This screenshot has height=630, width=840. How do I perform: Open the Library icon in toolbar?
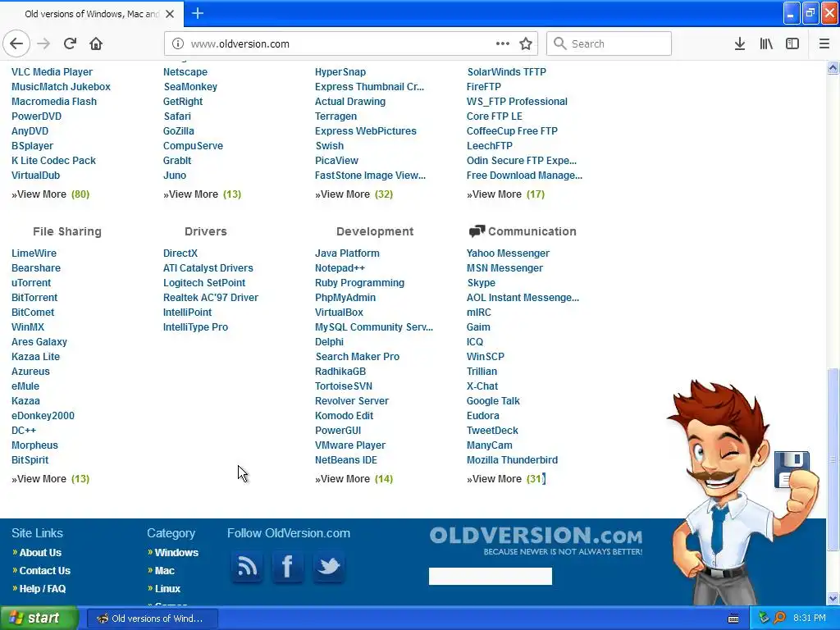[766, 43]
